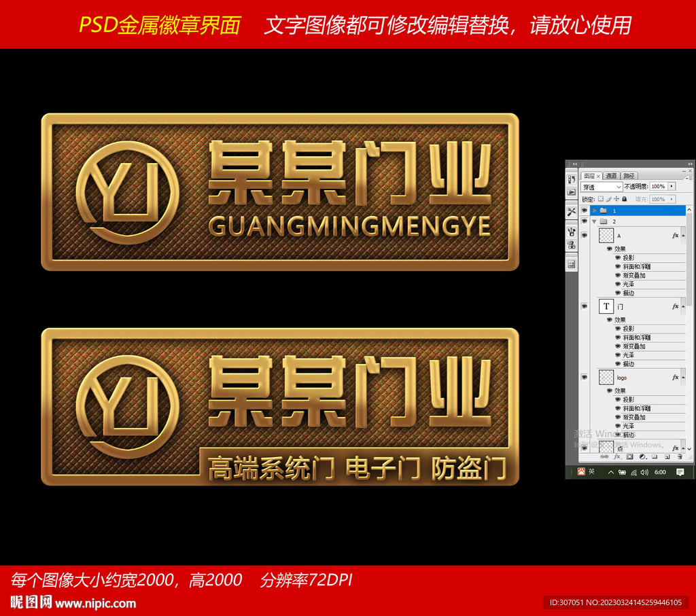Click opacity 100% value field
Screen dimensions: 696x616
tap(658, 186)
